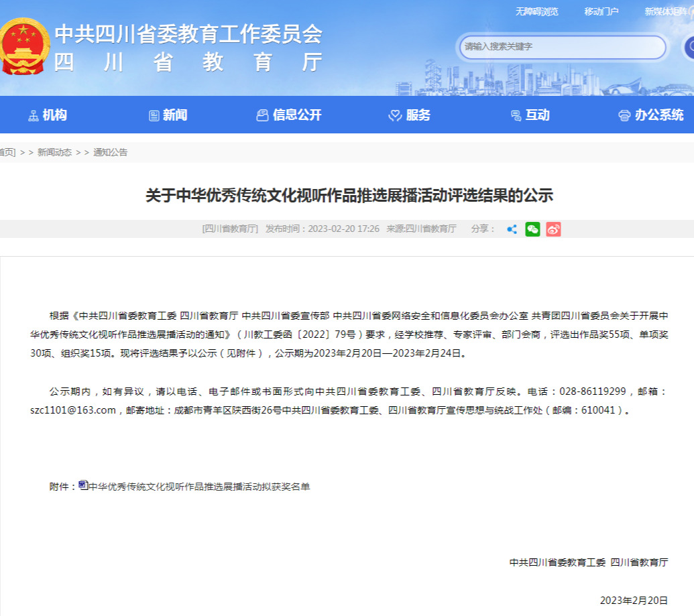Share article via WeChat icon
This screenshot has height=616, width=694.
[532, 229]
